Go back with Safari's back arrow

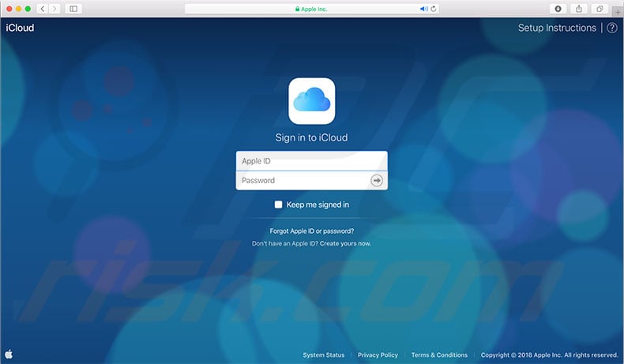coord(43,9)
